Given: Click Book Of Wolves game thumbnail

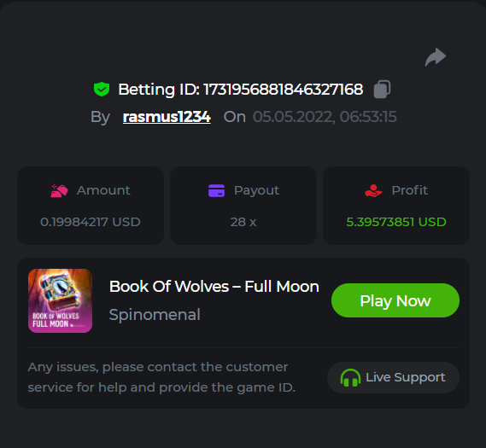Looking at the screenshot, I should pyautogui.click(x=60, y=300).
